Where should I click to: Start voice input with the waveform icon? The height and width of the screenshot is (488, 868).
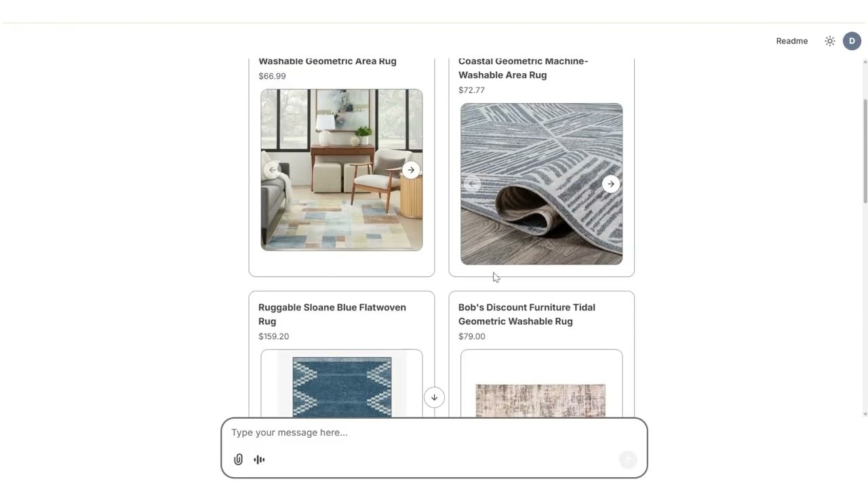(259, 460)
